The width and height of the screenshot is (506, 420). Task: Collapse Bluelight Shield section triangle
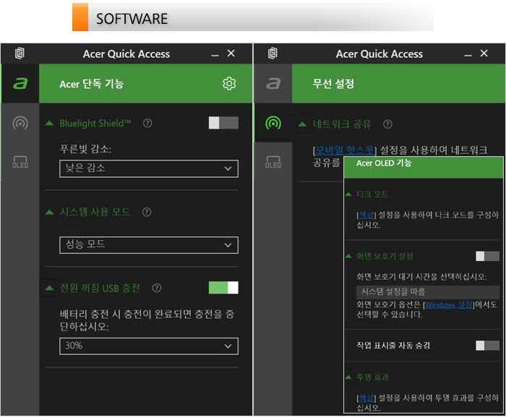pos(49,123)
